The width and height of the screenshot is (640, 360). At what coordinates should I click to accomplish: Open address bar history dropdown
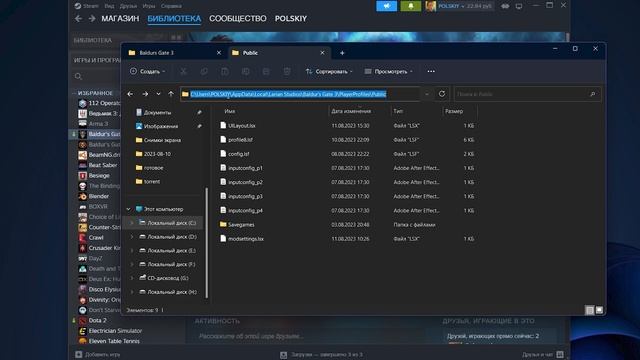pyautogui.click(x=427, y=94)
